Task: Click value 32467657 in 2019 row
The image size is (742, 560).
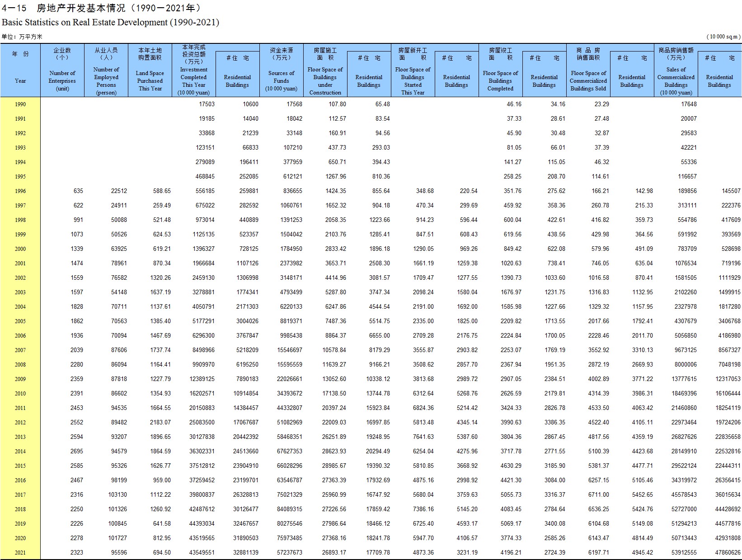Action: point(246,523)
